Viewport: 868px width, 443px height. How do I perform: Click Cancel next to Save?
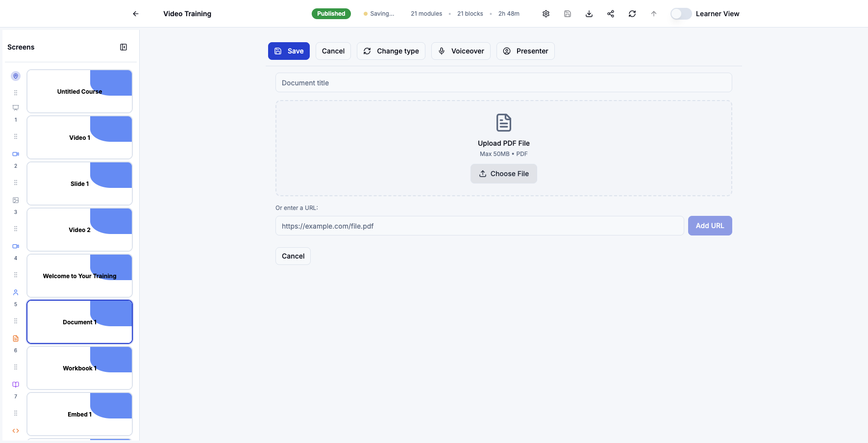pyautogui.click(x=333, y=51)
